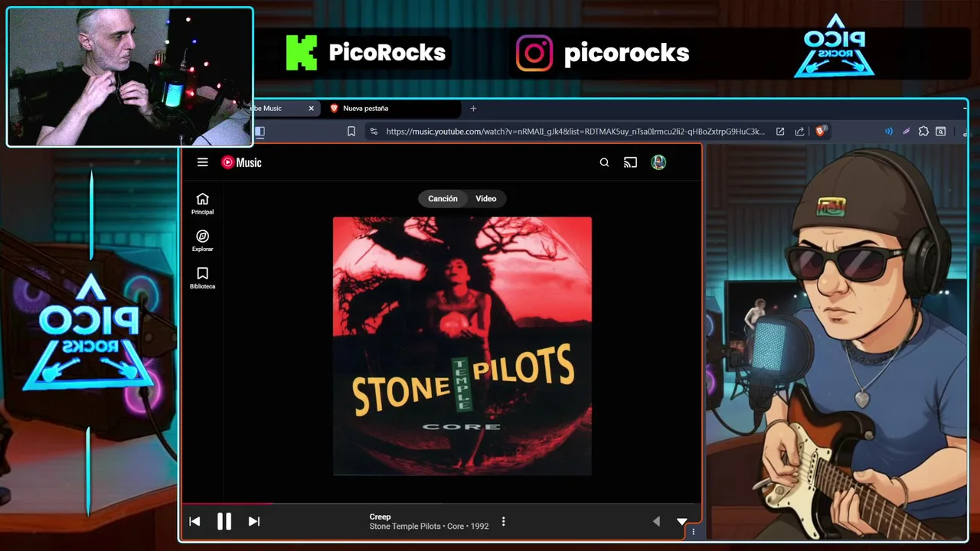Image resolution: width=980 pixels, height=551 pixels.
Task: Open small three-dot menu at window corner
Action: 694,531
